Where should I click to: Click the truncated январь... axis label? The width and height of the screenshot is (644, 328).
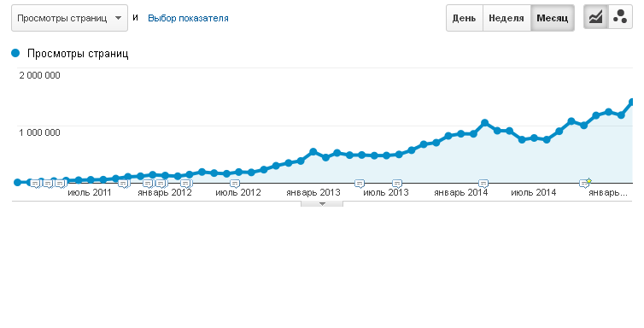(x=608, y=192)
